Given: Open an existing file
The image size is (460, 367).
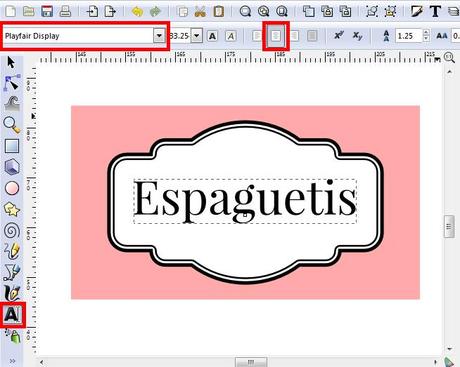Looking at the screenshot, I should [29, 11].
